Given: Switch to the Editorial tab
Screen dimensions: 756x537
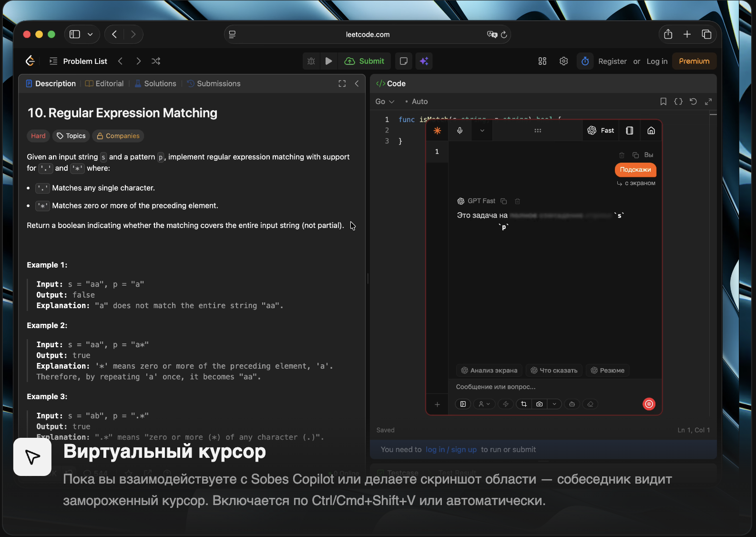Looking at the screenshot, I should point(104,83).
